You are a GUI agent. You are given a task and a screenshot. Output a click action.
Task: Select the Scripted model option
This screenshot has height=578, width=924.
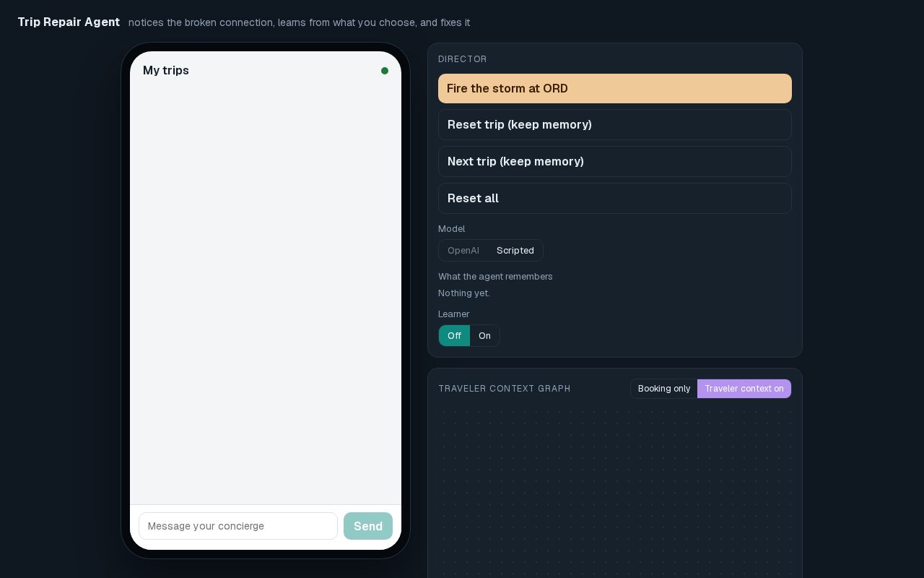[x=515, y=251]
